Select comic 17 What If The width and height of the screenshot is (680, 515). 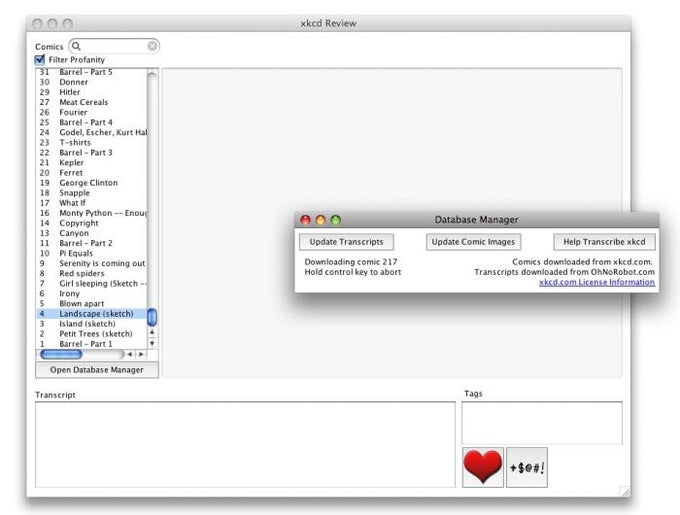click(x=92, y=202)
